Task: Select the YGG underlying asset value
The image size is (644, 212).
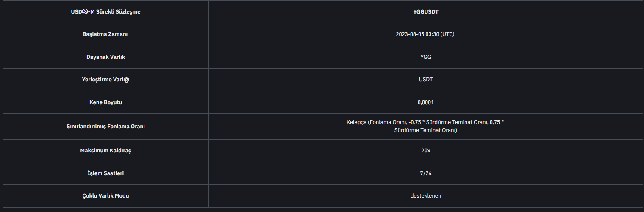Action: 425,57
